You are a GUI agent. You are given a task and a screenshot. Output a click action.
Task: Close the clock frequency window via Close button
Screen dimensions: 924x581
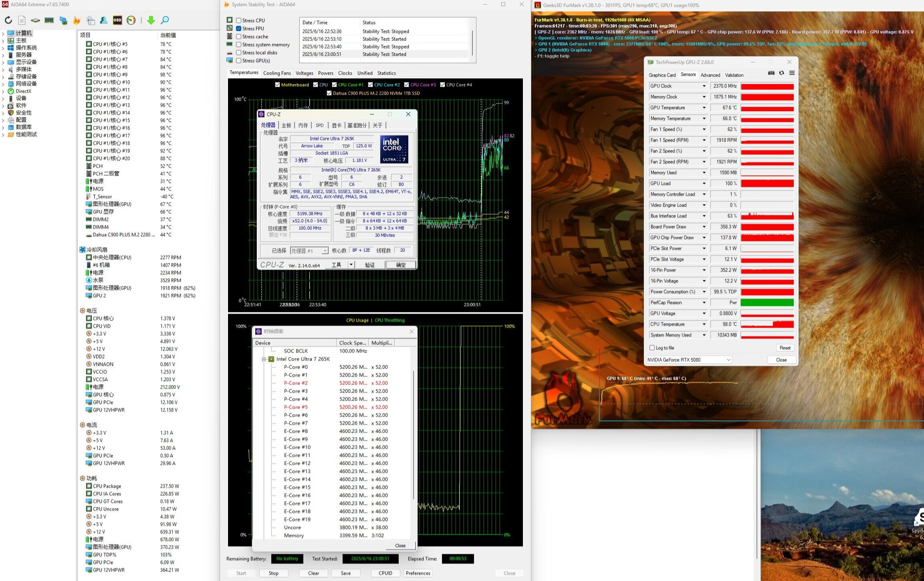pos(400,545)
